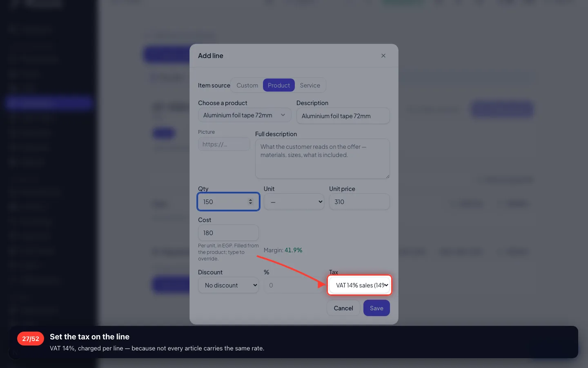This screenshot has height=368, width=588.
Task: Select Product item source
Action: [279, 85]
